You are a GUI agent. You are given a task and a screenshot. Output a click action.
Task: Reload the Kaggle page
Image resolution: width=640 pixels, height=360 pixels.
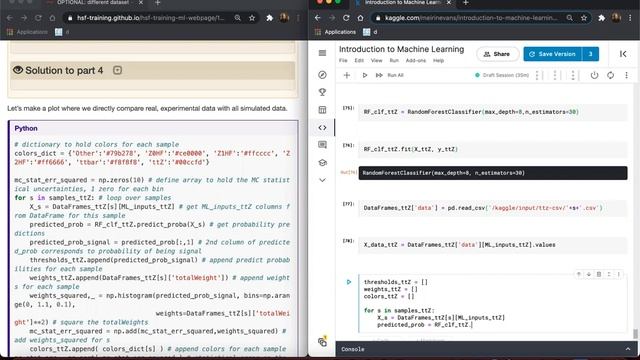[346, 18]
